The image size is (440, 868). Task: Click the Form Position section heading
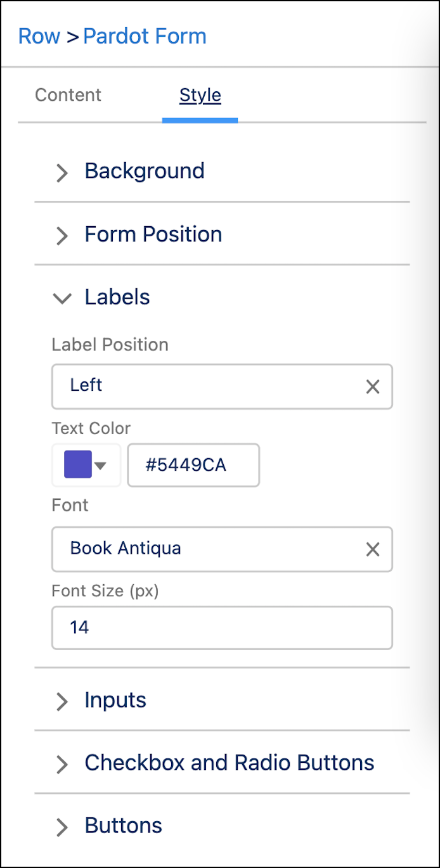[153, 234]
